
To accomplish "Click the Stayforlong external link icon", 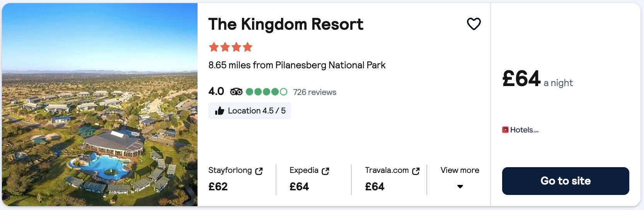I will tap(259, 171).
